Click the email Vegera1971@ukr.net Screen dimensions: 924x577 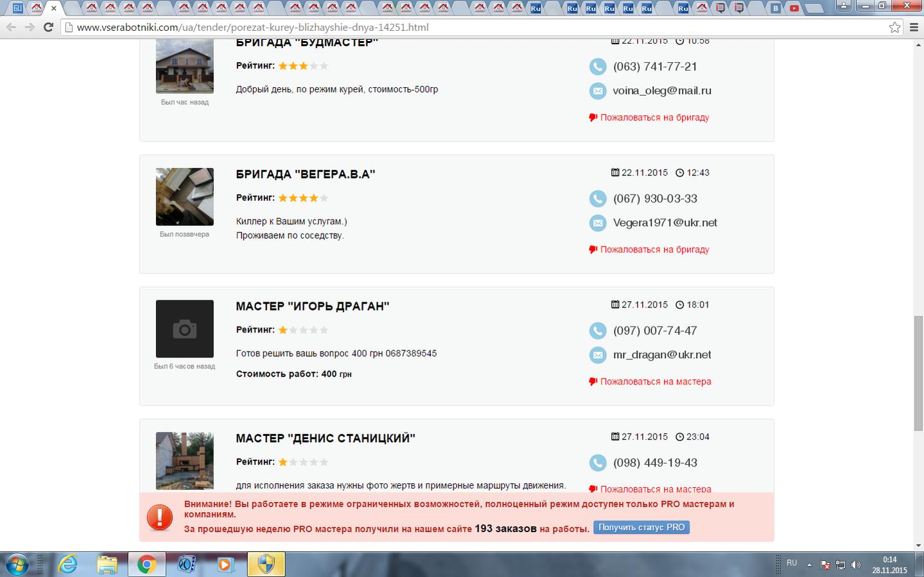click(665, 223)
